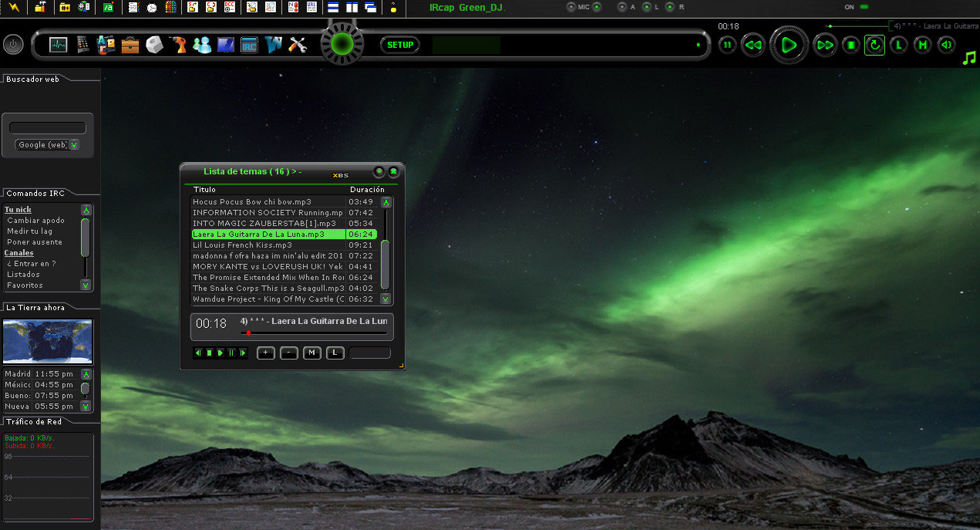This screenshot has height=530, width=980.
Task: Click the playlist track progress slider
Action: [314, 333]
